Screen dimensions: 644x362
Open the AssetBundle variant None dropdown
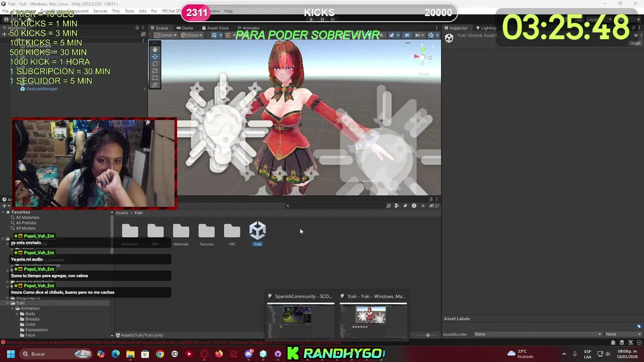[x=622, y=334]
